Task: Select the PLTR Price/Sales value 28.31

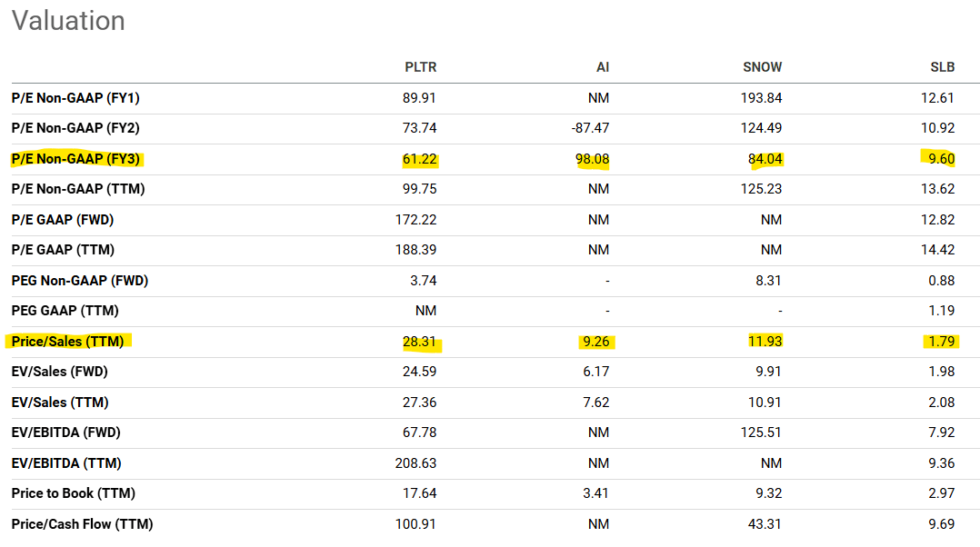Action: click(420, 342)
